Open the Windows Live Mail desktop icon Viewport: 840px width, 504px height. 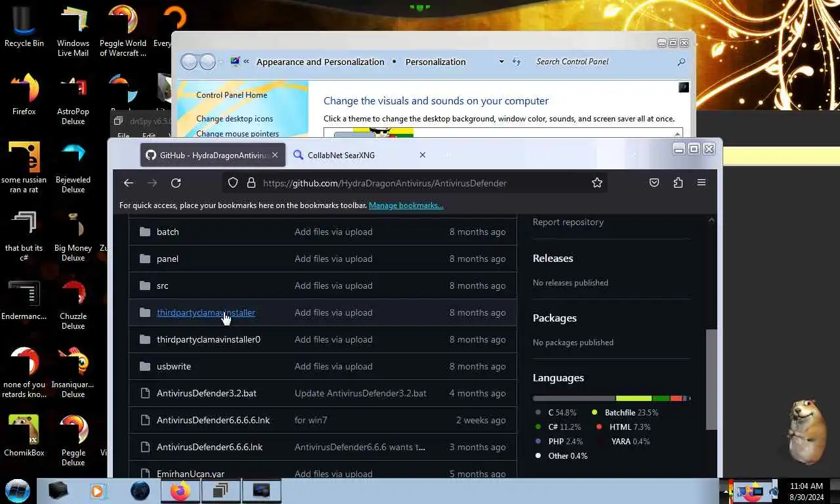[73, 31]
